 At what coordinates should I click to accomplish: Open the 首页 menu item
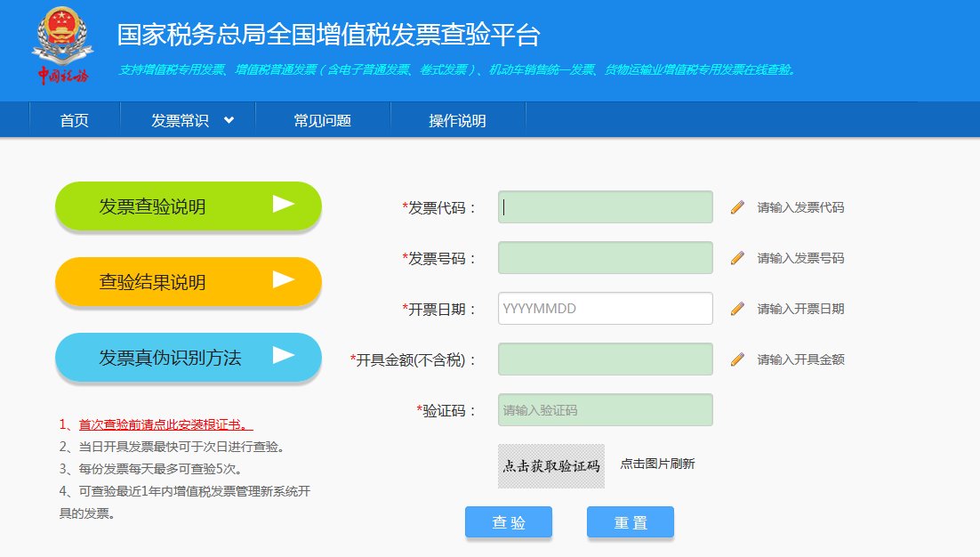[75, 119]
